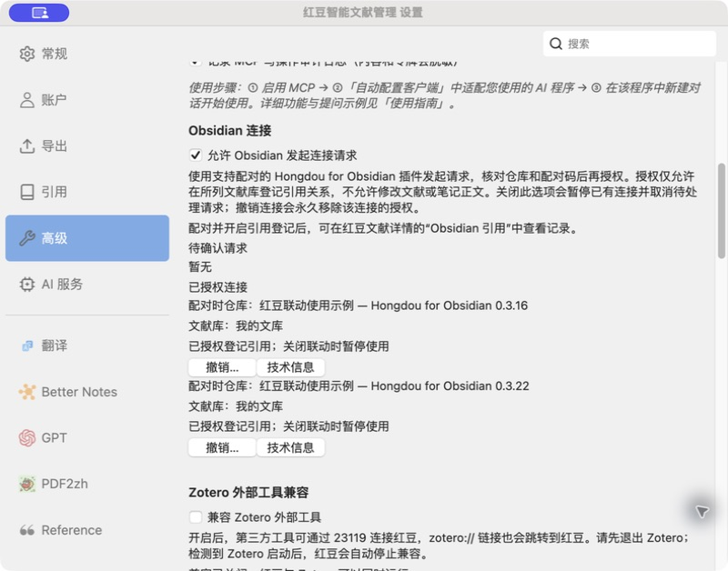Click the 待确认请求 label
Viewport: 728px width, 571px height.
[217, 248]
